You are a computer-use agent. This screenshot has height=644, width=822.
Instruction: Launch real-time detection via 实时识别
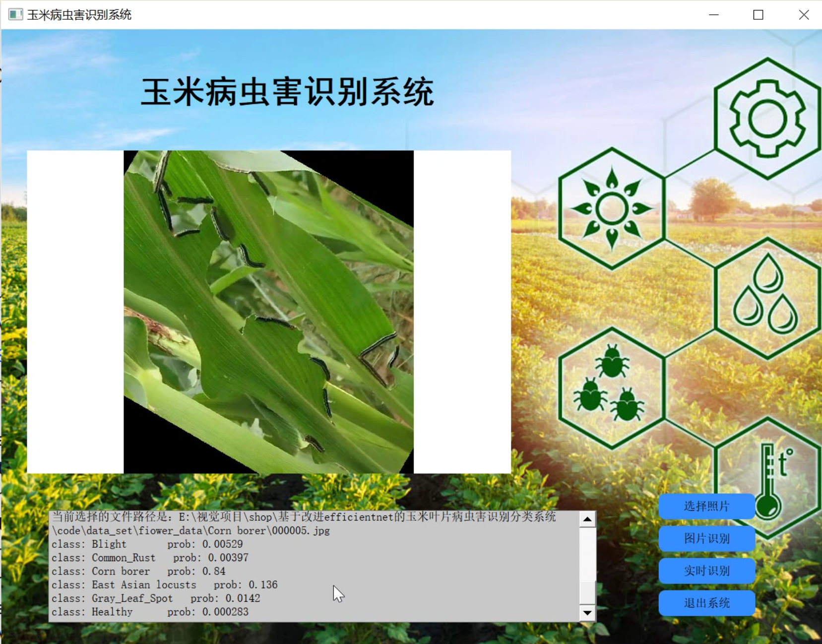coord(706,571)
